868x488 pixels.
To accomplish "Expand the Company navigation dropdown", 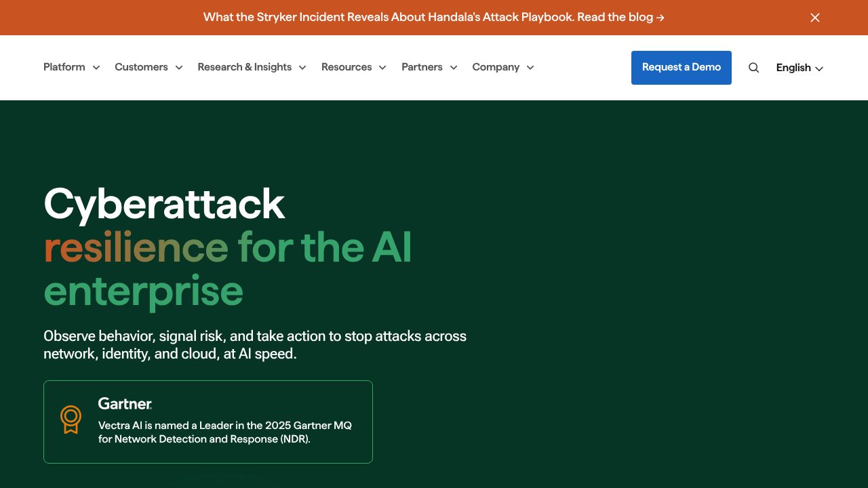I will 503,67.
